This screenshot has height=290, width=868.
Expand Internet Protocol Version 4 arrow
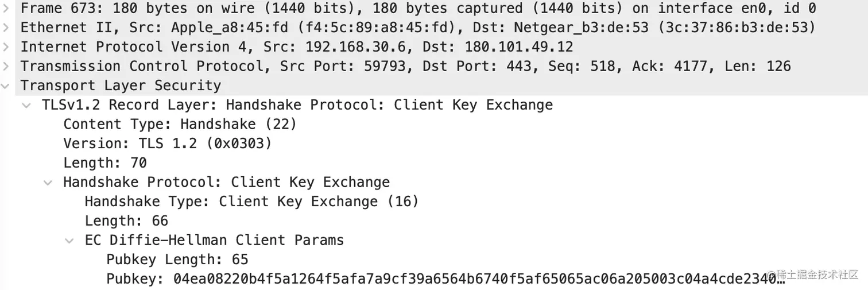point(5,47)
